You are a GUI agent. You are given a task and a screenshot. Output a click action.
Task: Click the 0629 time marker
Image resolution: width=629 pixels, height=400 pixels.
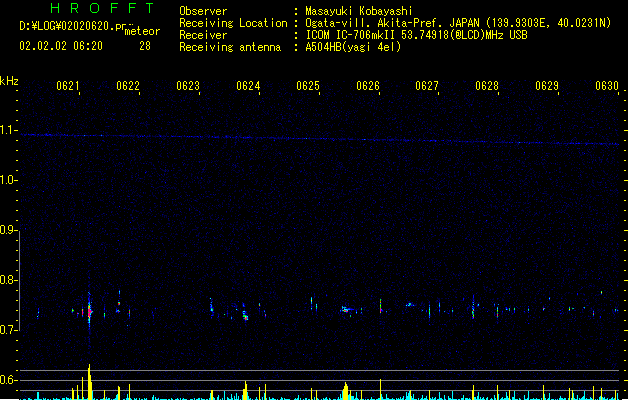tap(547, 86)
